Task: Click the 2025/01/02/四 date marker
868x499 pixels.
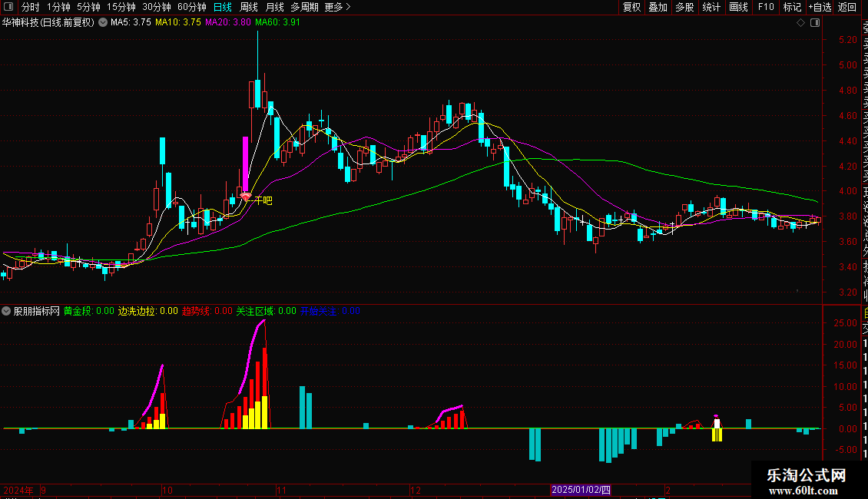Action: pos(581,490)
